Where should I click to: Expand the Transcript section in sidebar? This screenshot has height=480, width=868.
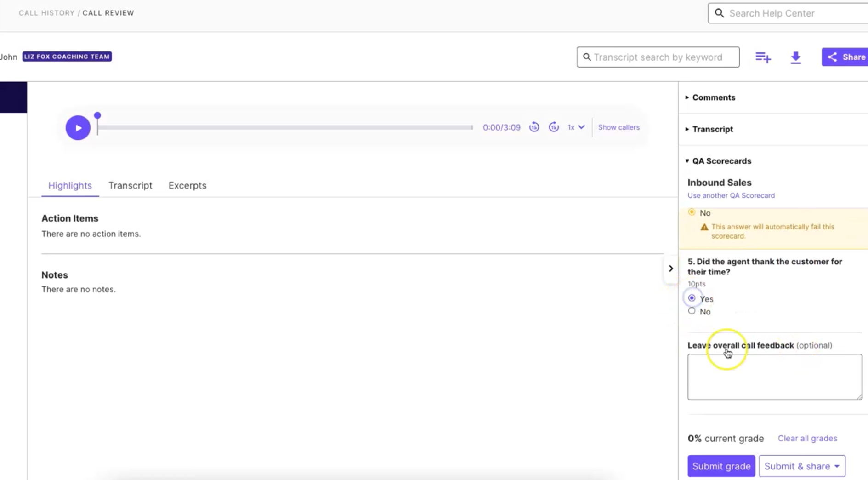click(709, 129)
